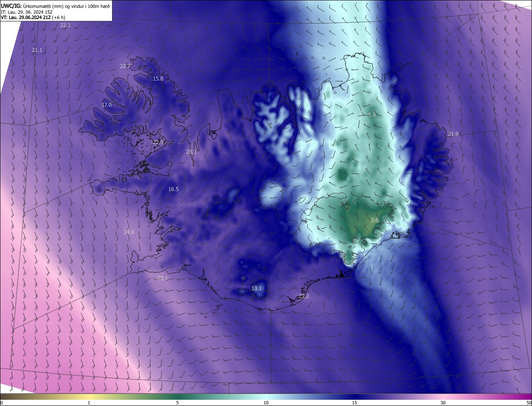Click the colorbar tick label 10

click(266, 403)
